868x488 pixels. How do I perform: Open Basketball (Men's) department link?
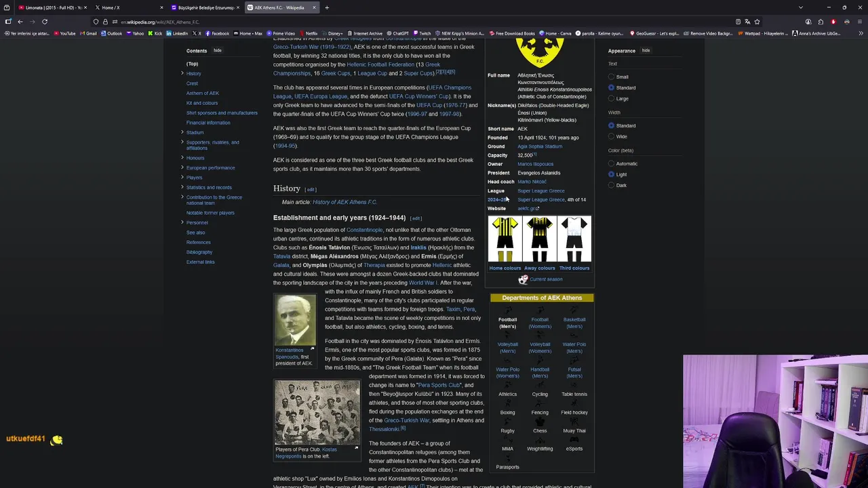574,323
